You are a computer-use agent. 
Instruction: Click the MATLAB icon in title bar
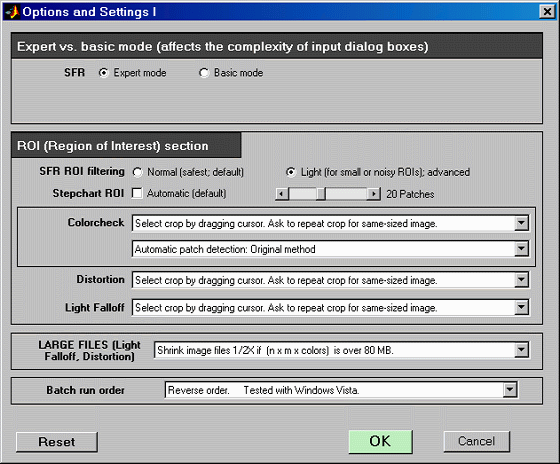[x=12, y=12]
